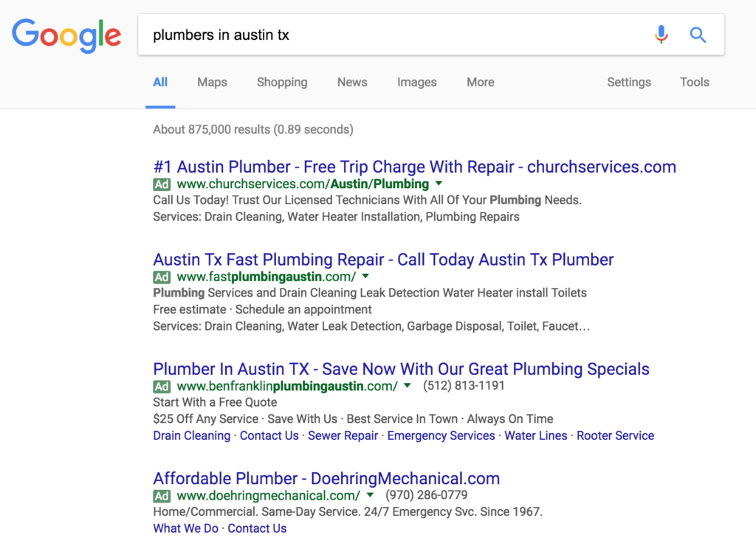Open the search Tools options
756x552 pixels.
click(x=695, y=83)
